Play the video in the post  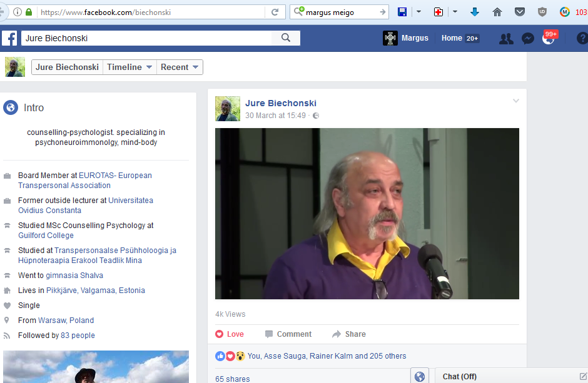tap(367, 214)
